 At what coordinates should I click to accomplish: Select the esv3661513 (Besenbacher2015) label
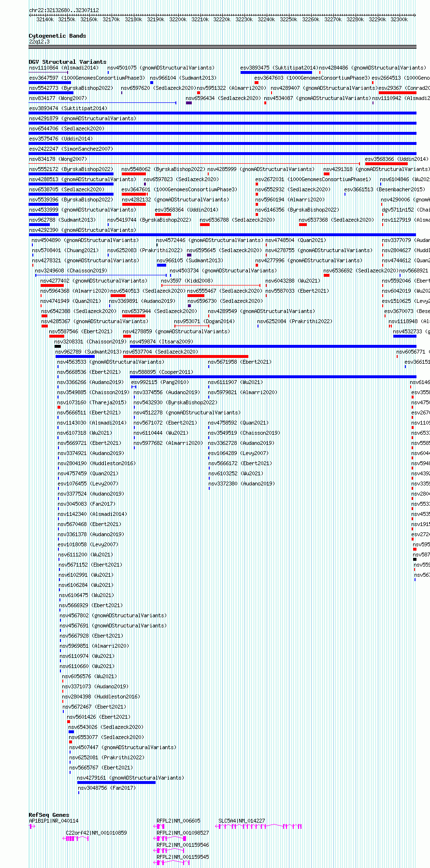click(x=385, y=190)
